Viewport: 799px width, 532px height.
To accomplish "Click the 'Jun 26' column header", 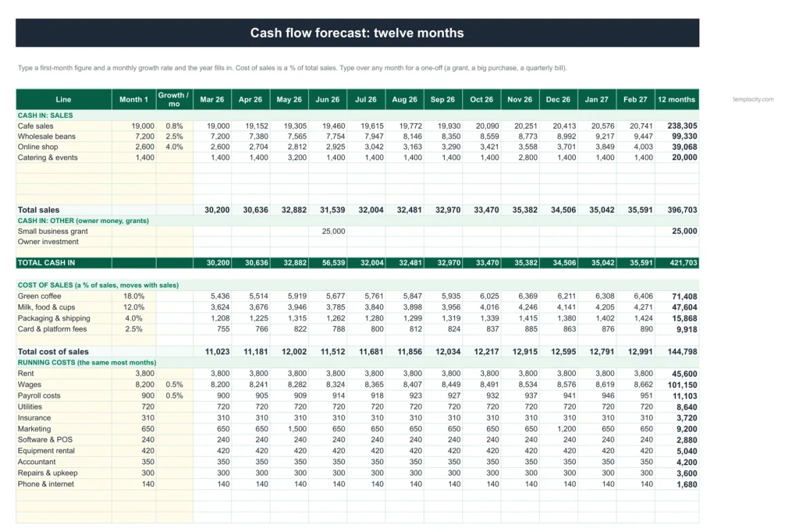I will coord(327,99).
